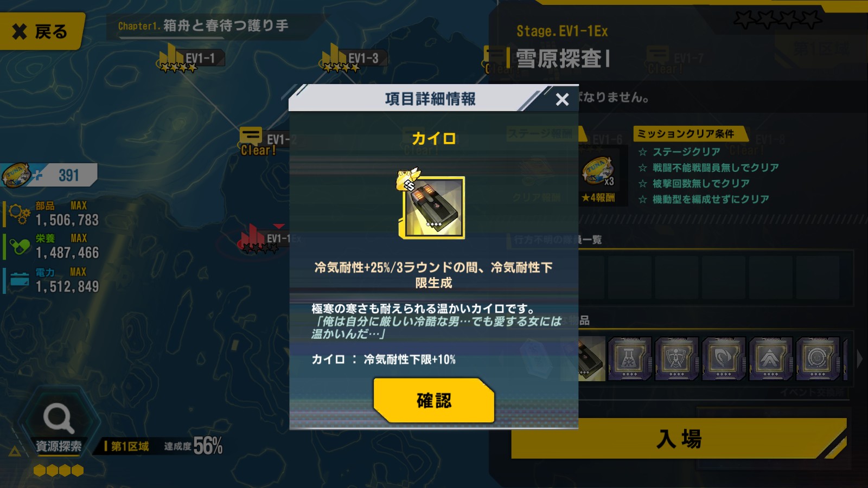This screenshot has width=868, height=488.
Task: Tap the tuna can currency icon
Action: click(x=16, y=175)
